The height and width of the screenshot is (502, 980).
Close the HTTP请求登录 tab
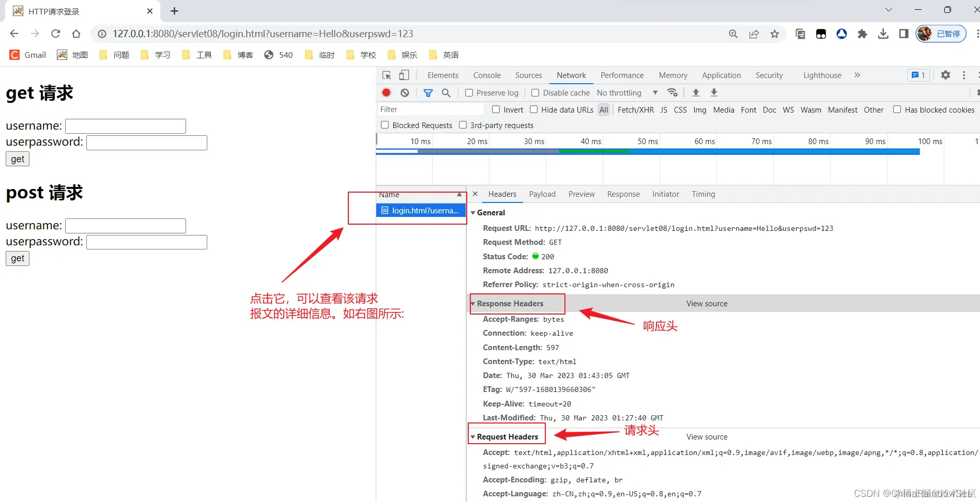pos(150,11)
